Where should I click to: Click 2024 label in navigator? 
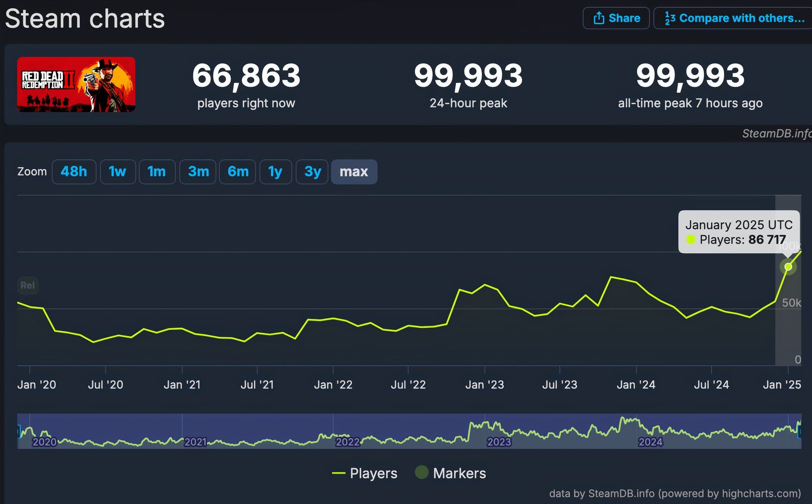[651, 442]
